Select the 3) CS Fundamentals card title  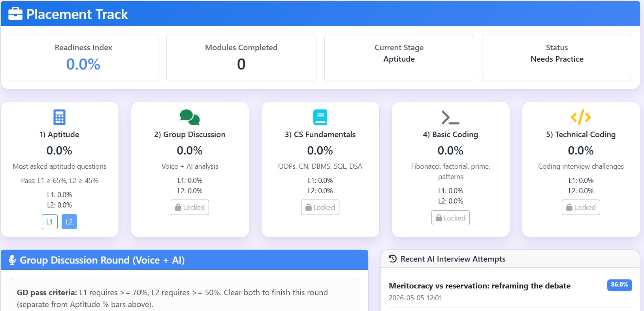tap(320, 134)
